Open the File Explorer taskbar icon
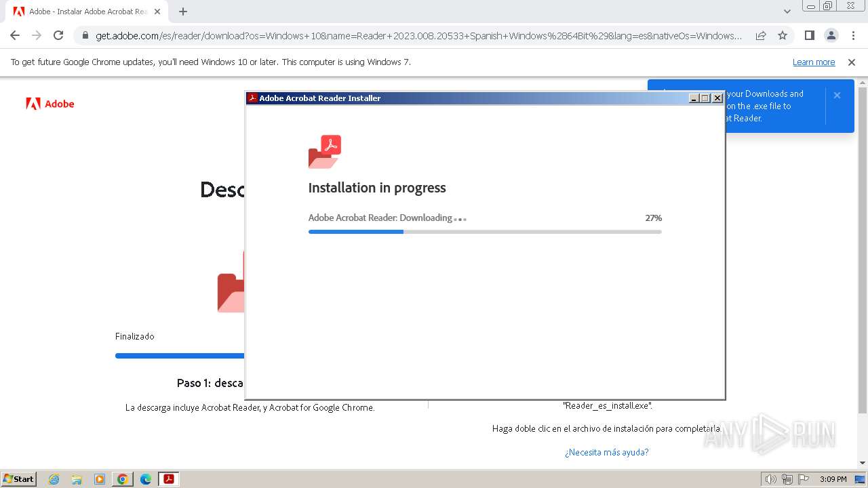Viewport: 868px width, 488px height. (x=77, y=479)
